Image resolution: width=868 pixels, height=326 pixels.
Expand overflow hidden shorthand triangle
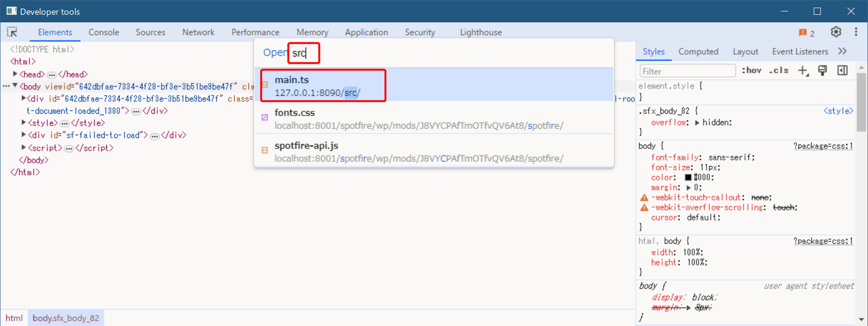click(697, 123)
